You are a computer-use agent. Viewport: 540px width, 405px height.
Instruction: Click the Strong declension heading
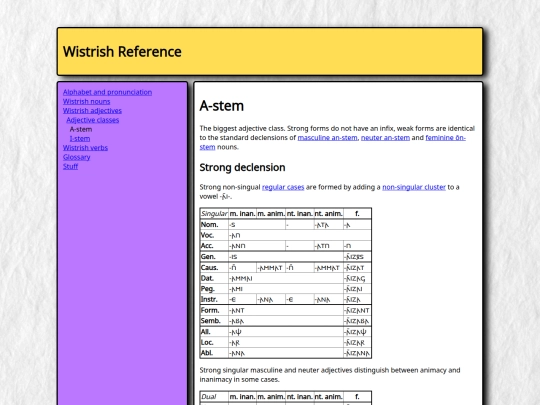pos(242,167)
